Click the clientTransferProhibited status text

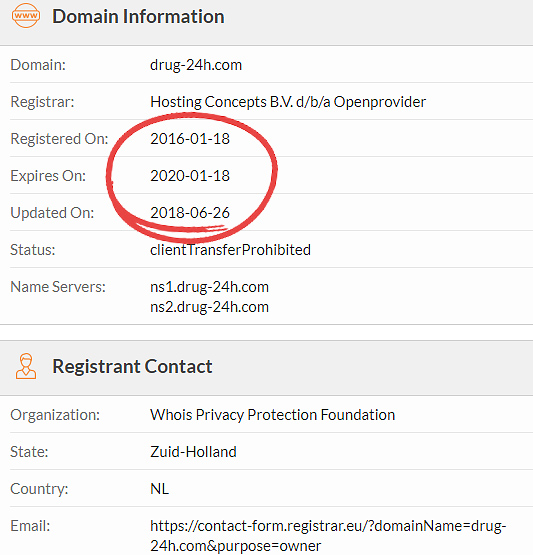coord(230,250)
